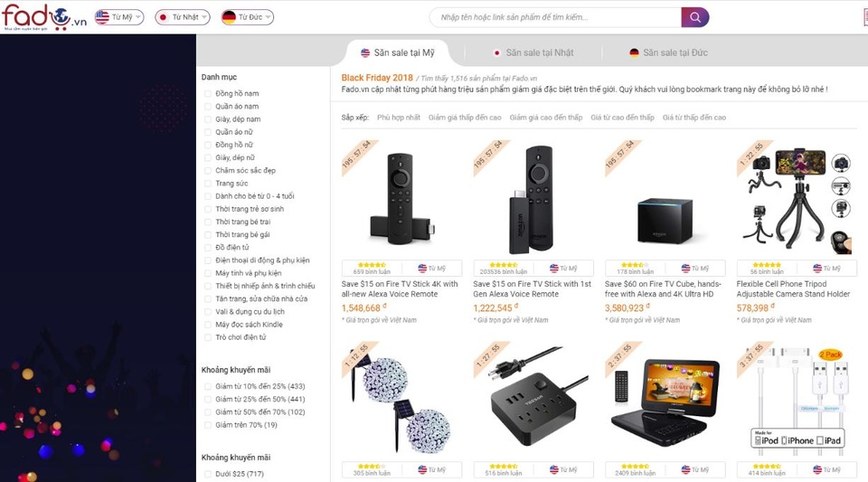Click the US flag on Fire TV Stick 4K

pyautogui.click(x=422, y=268)
